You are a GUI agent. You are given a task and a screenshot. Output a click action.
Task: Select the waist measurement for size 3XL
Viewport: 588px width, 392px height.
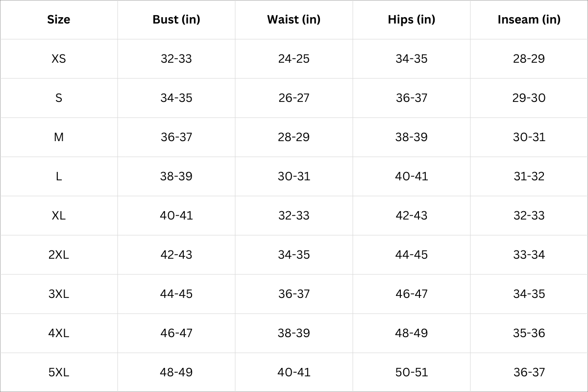(294, 294)
